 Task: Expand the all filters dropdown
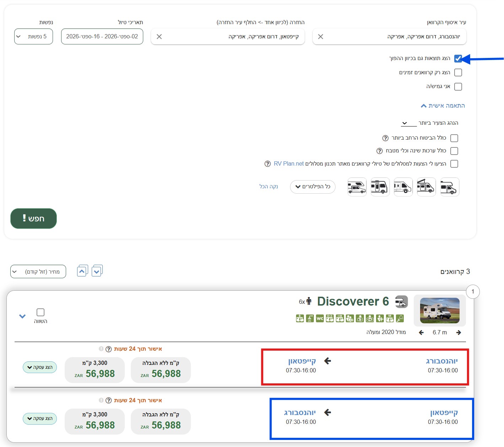pos(312,187)
